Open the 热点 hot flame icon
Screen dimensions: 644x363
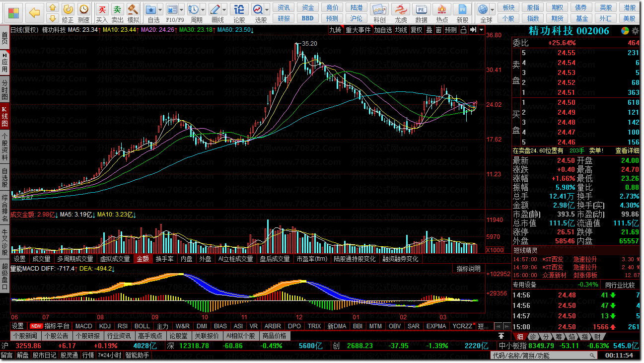[441, 9]
